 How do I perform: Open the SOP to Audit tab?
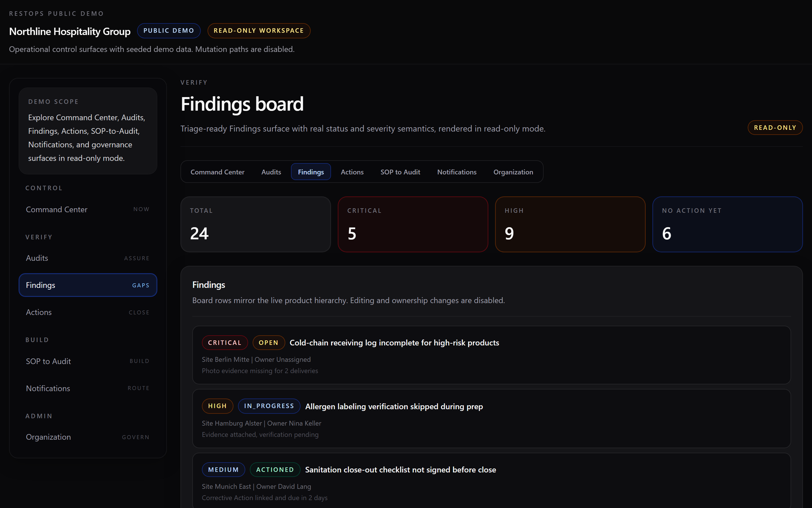pyautogui.click(x=400, y=172)
